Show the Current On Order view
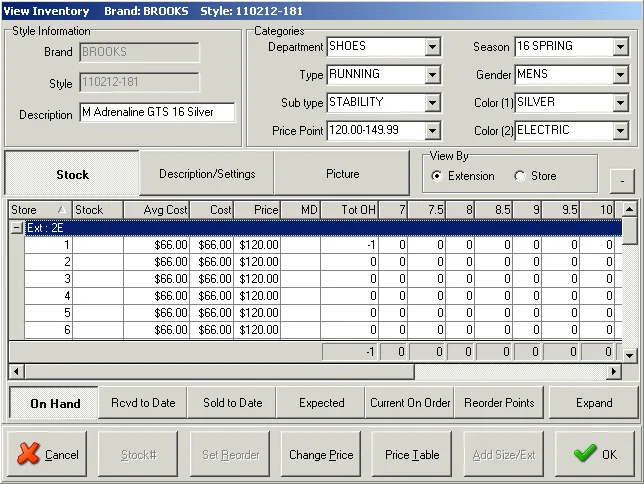The image size is (644, 484). coord(410,403)
